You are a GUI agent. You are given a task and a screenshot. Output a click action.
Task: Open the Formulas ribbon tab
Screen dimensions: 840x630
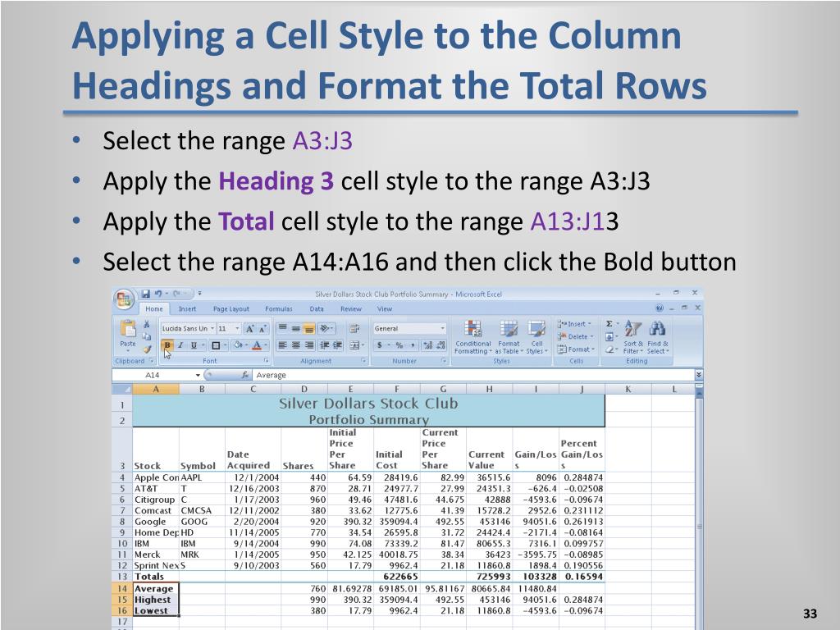pos(278,309)
